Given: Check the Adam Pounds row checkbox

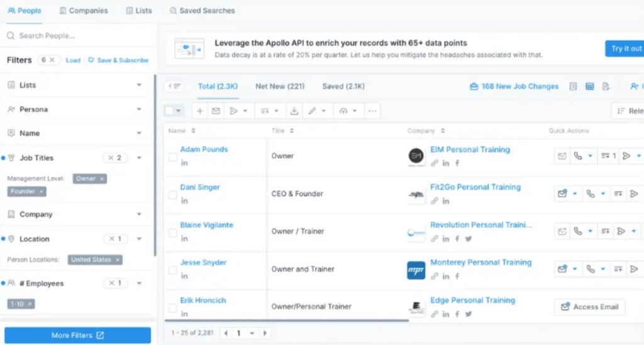Looking at the screenshot, I should [172, 156].
